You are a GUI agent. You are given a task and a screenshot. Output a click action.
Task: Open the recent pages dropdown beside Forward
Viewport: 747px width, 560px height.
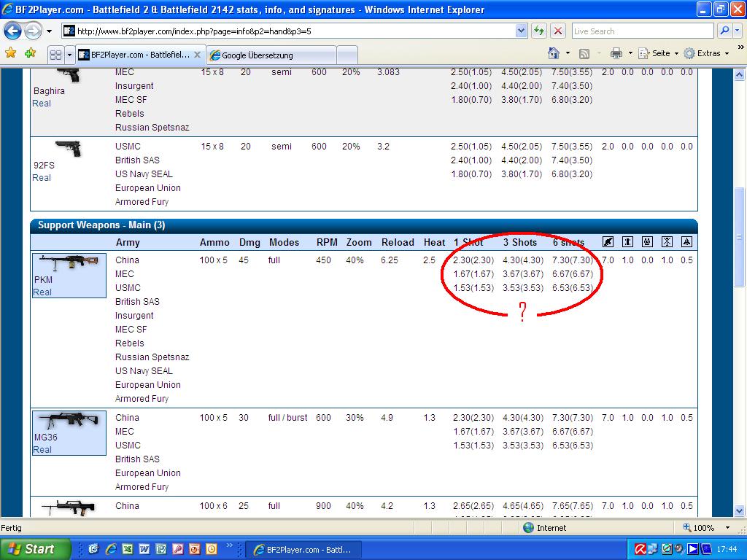(x=49, y=31)
